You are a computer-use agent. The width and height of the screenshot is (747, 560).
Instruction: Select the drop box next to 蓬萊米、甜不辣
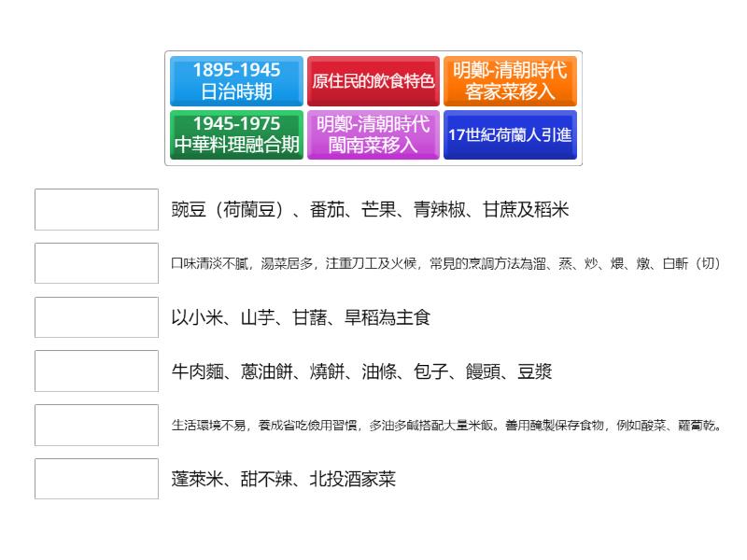click(97, 479)
